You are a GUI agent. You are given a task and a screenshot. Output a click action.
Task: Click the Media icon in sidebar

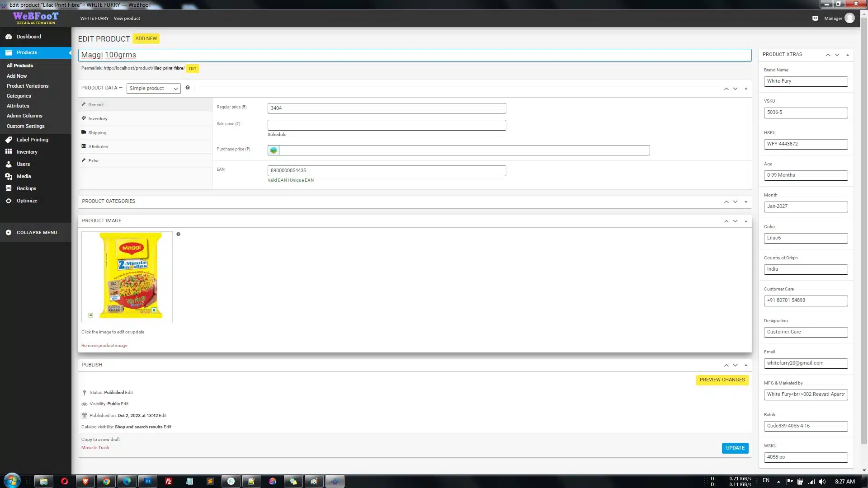point(9,176)
